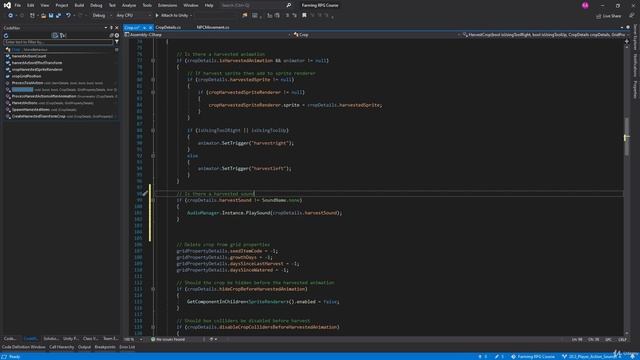Open the Help menu
Screen dimensions: 640x360
[x=209, y=5]
